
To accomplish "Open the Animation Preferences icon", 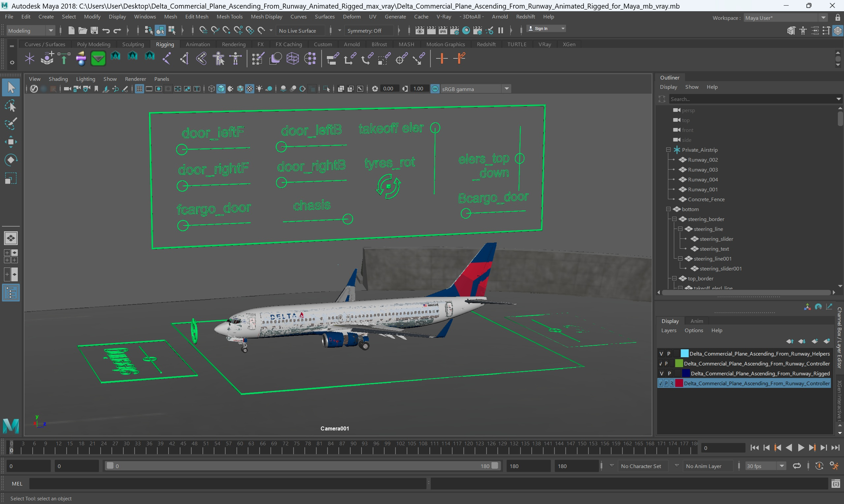I will click(834, 466).
